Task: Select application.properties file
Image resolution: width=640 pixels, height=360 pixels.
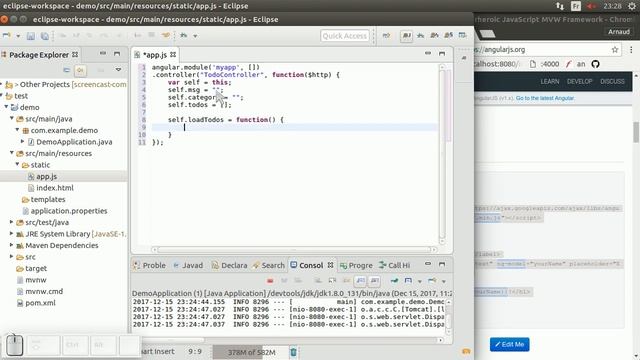Action: coord(69,211)
